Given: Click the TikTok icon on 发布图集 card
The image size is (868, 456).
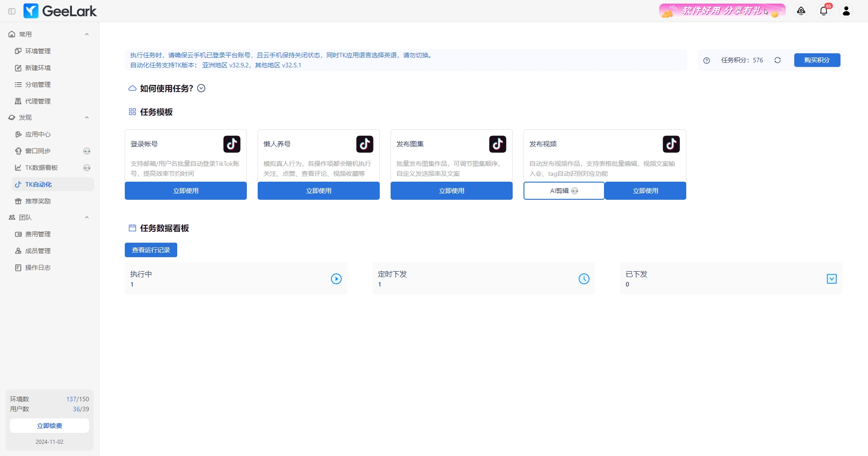Looking at the screenshot, I should [498, 144].
